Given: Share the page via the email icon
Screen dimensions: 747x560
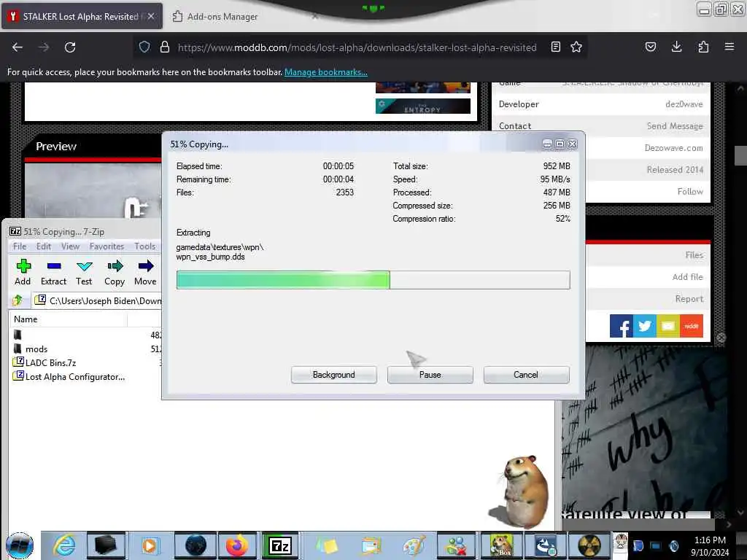Looking at the screenshot, I should 668,326.
